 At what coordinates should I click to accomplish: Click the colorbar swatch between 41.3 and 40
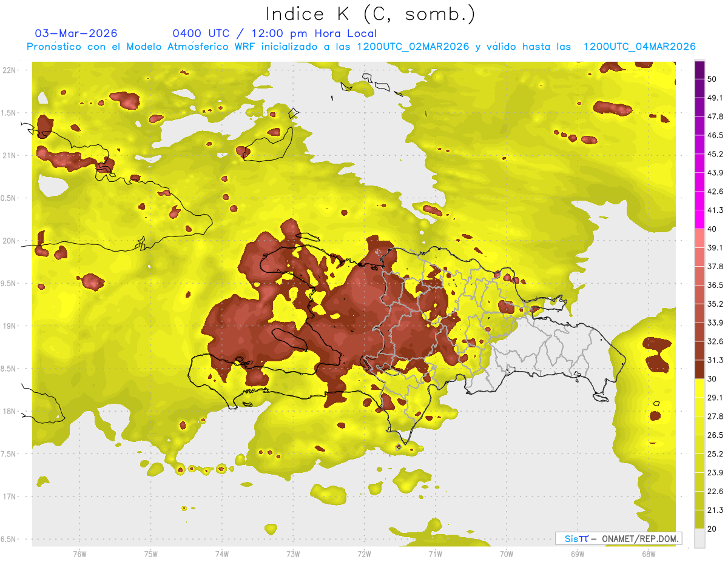(699, 219)
